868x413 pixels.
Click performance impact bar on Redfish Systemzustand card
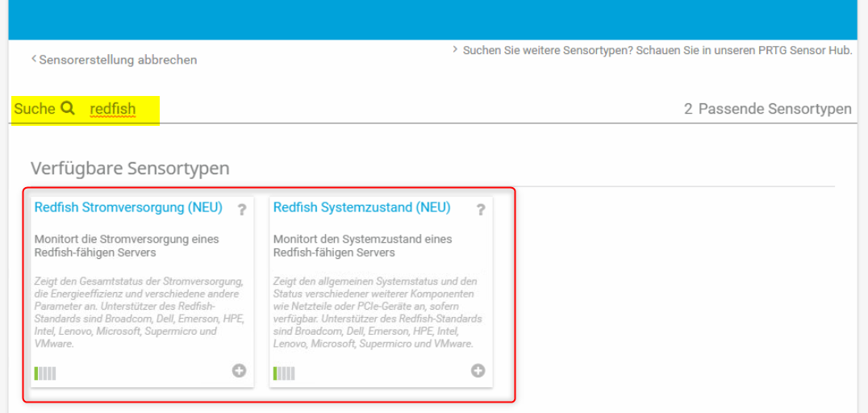pyautogui.click(x=284, y=373)
